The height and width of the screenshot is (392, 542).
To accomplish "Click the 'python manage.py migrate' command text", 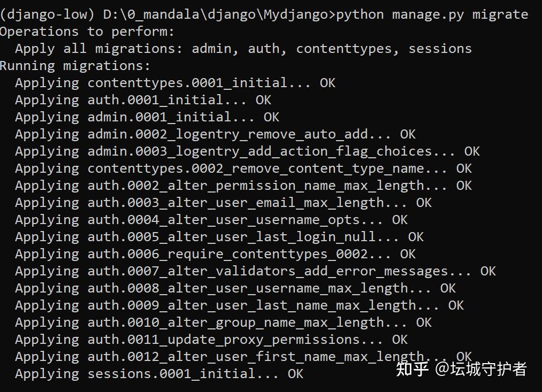I will tap(432, 15).
